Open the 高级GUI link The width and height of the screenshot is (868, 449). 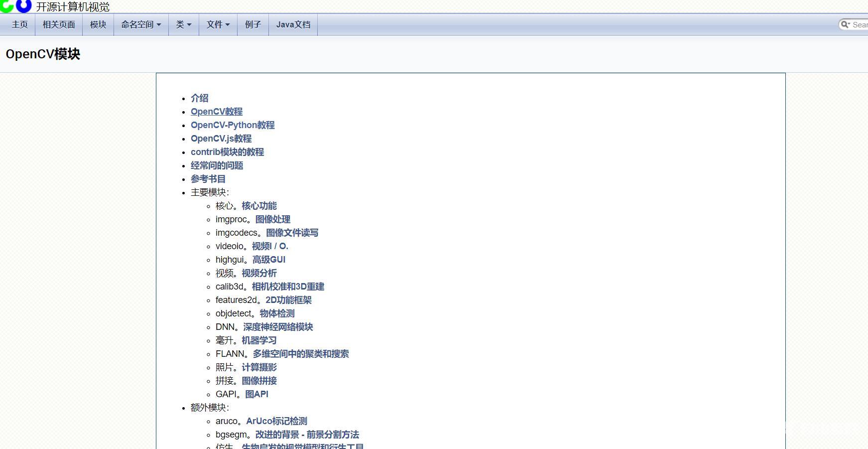point(269,260)
